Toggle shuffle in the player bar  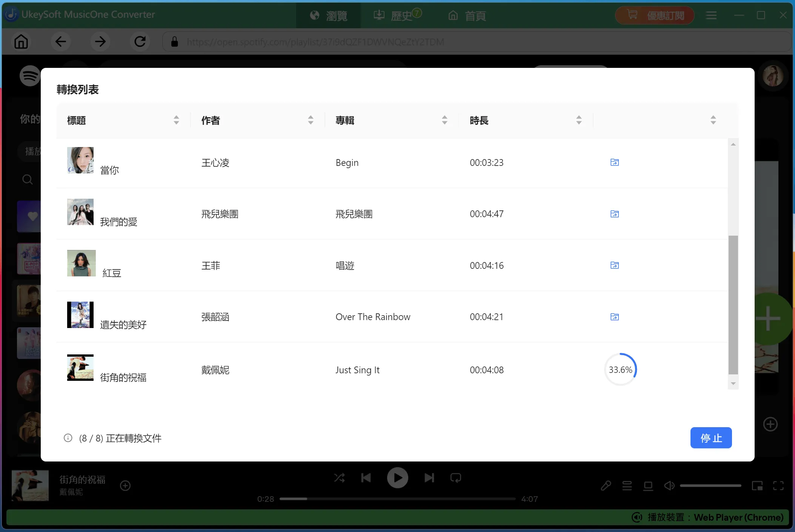tap(339, 478)
